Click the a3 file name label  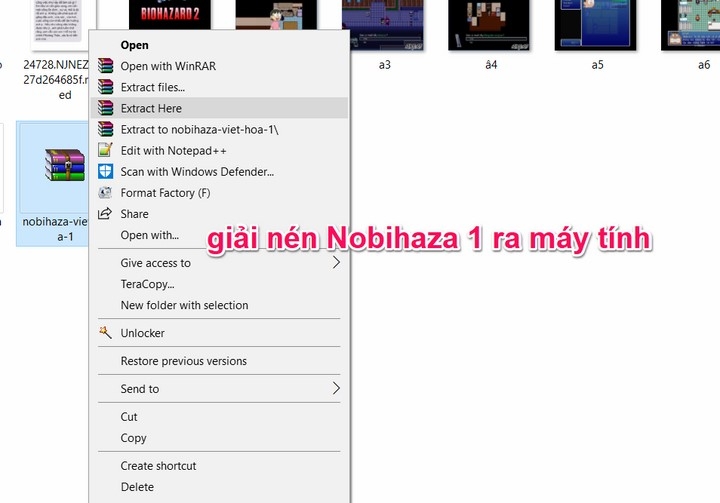[385, 65]
